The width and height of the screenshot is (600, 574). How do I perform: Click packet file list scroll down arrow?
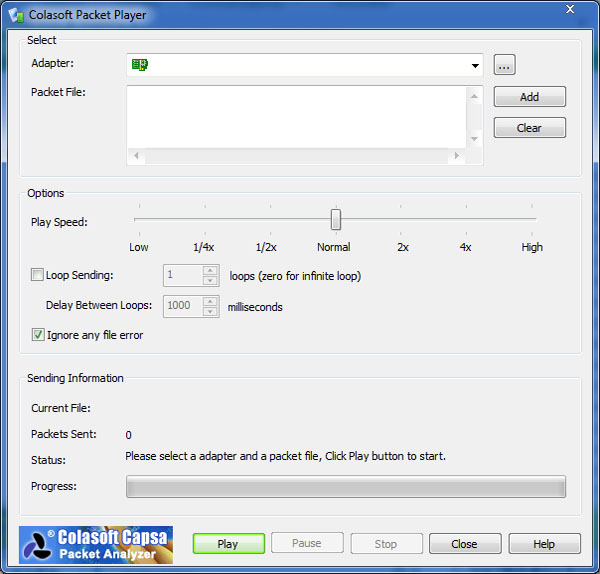point(474,139)
